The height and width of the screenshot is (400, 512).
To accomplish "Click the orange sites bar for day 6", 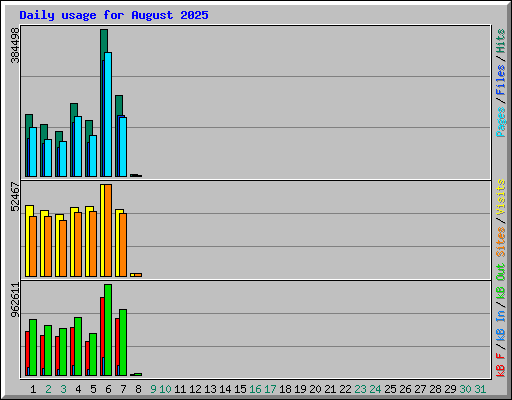I will point(108,230).
